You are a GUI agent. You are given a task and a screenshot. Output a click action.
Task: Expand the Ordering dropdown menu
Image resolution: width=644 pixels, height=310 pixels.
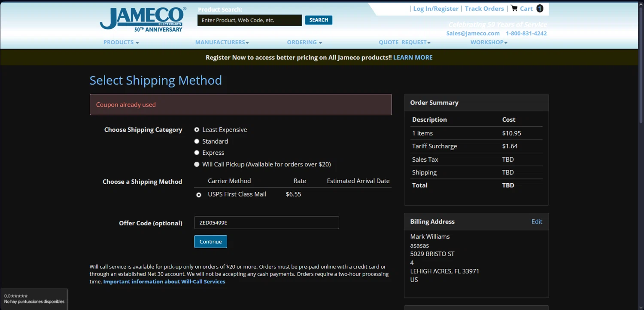pos(304,42)
